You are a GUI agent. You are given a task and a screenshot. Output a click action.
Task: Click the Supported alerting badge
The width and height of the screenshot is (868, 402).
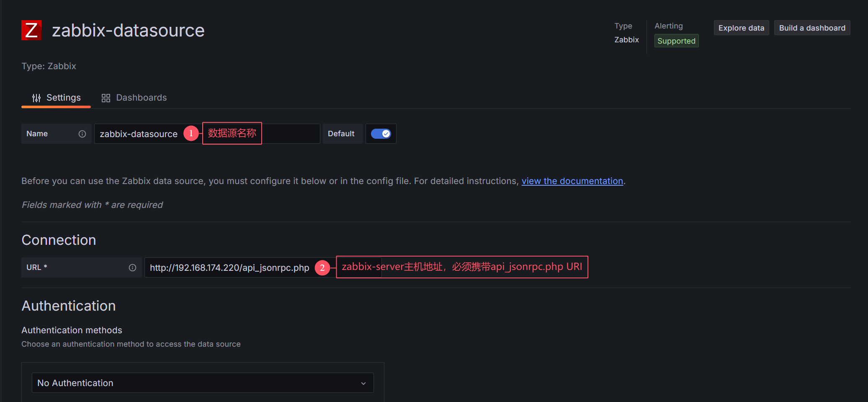point(676,41)
